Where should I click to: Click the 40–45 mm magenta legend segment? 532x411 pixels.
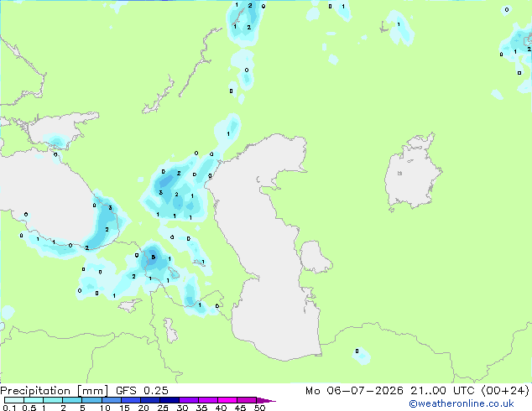pos(227,400)
